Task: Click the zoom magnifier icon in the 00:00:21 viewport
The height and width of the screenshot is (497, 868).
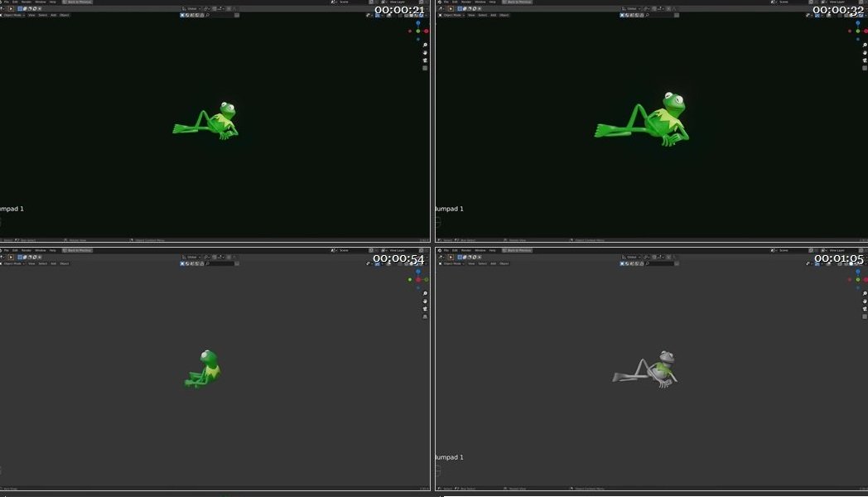Action: tap(425, 45)
